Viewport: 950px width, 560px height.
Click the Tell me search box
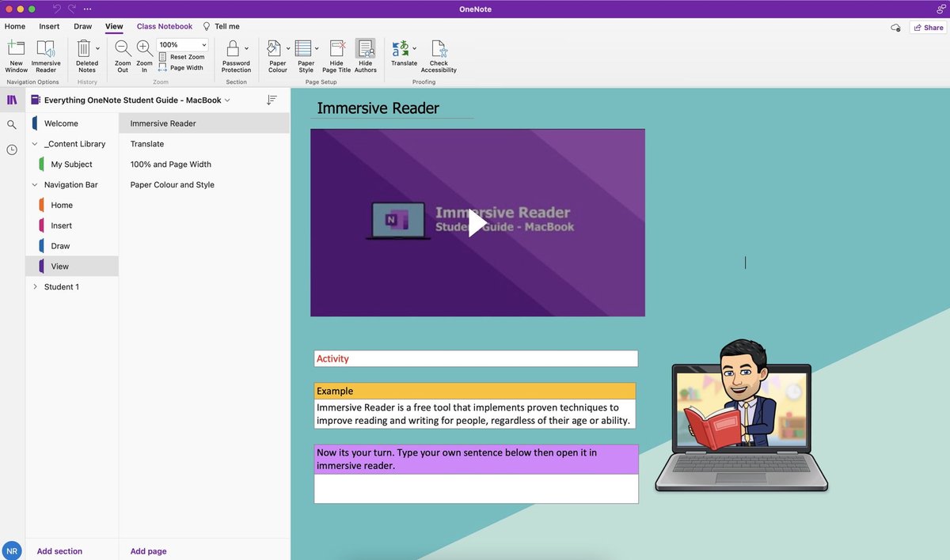coord(222,26)
